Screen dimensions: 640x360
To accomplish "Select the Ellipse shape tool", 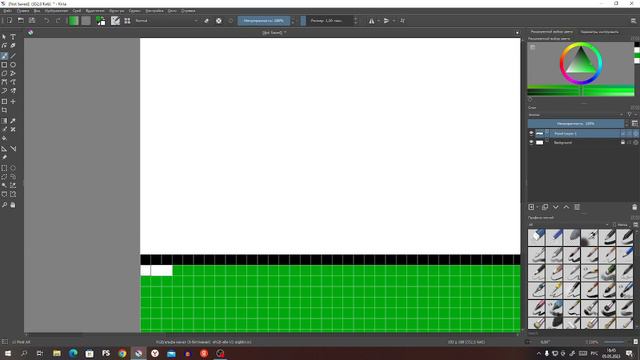I will click(x=13, y=65).
